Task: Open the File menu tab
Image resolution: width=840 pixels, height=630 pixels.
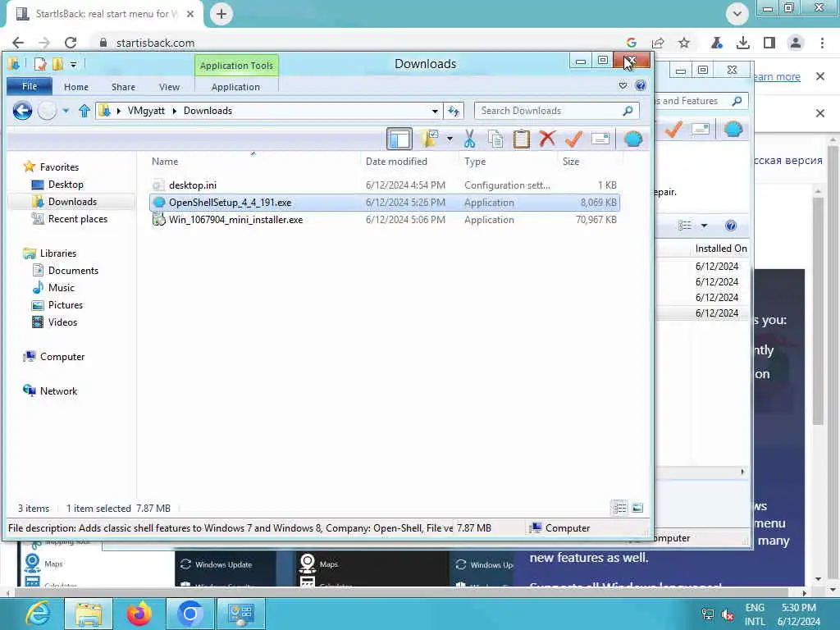Action: pyautogui.click(x=30, y=86)
